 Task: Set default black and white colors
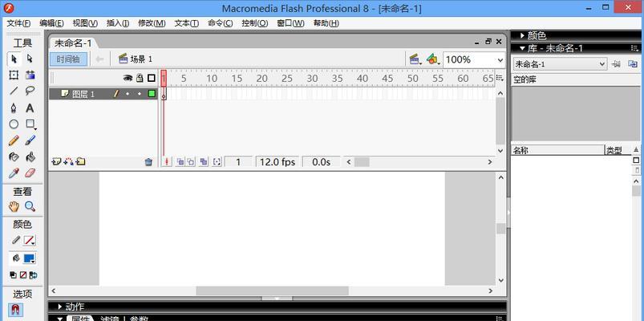point(13,275)
